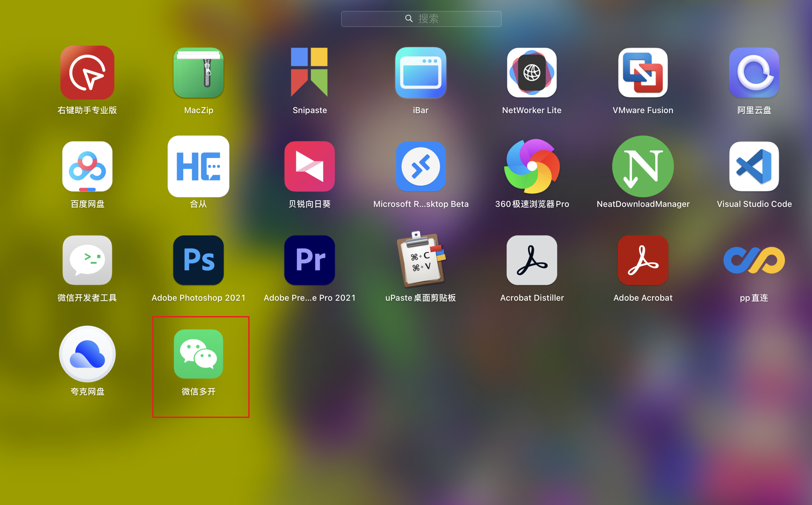Launch the red Adobe Acrobat icon

tap(643, 260)
